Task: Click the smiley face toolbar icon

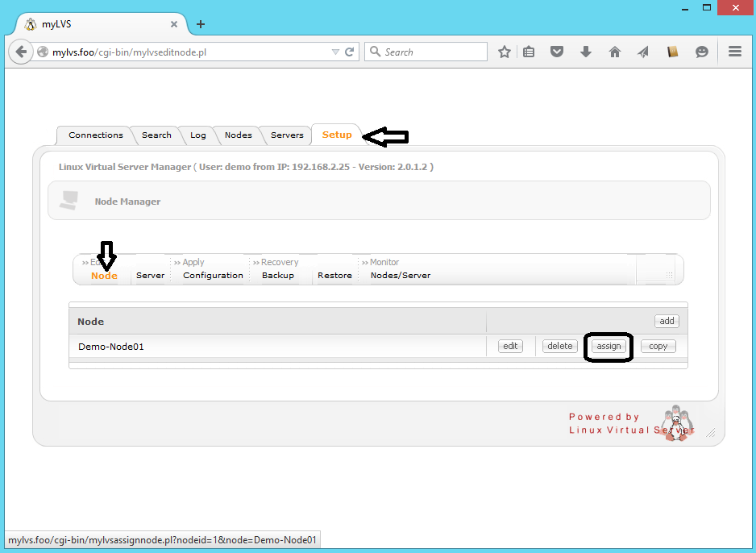Action: tap(702, 52)
